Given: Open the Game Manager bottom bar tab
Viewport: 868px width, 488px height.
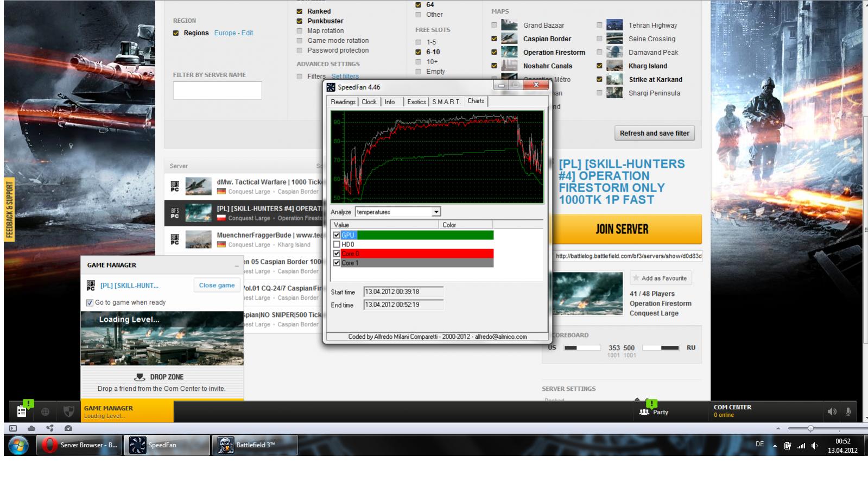Looking at the screenshot, I should coord(127,411).
